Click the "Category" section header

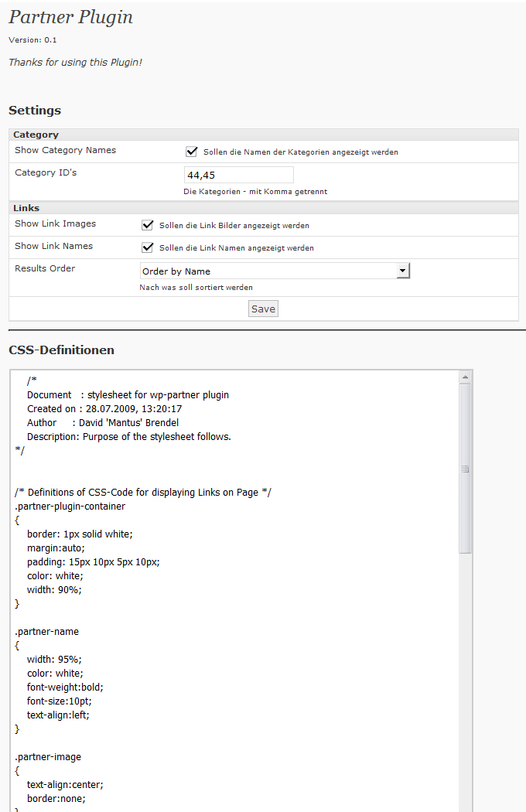(36, 135)
